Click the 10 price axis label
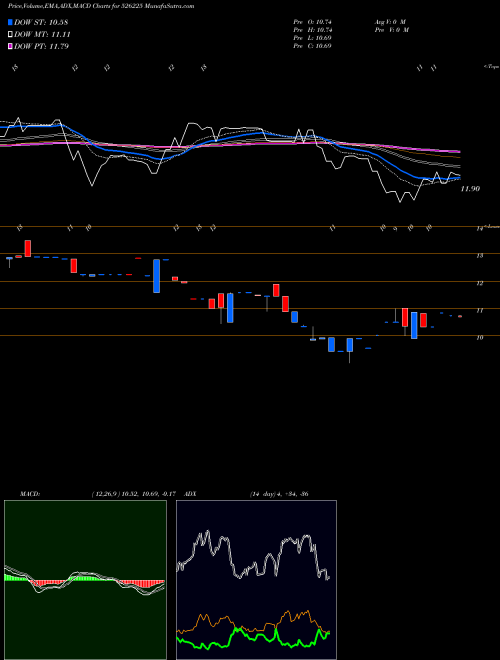 [479, 338]
